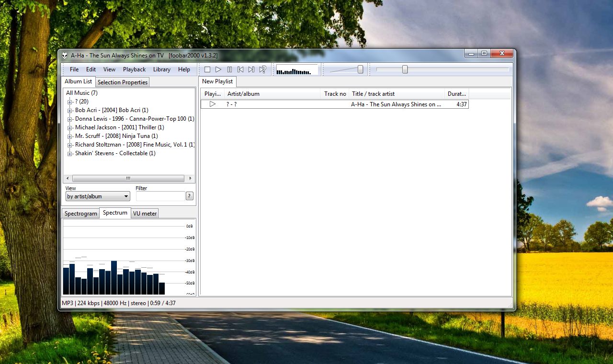613x364 pixels.
Task: Click the toolbar mini spectrum visualization
Action: click(297, 69)
